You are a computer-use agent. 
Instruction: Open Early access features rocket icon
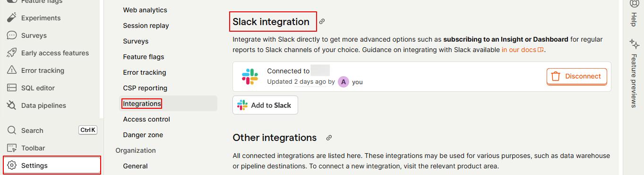[12, 53]
